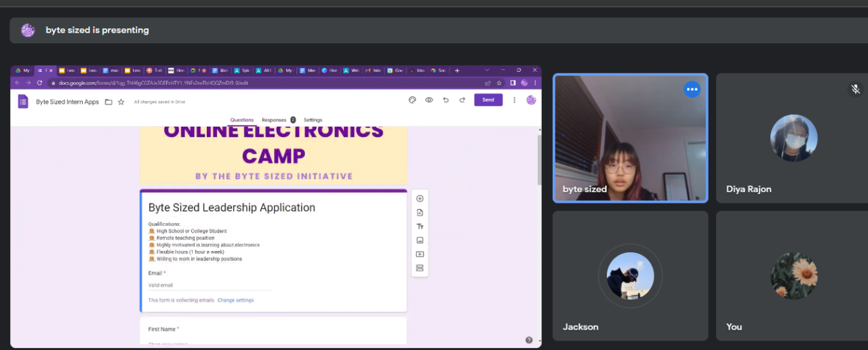
Task: Open options menu on byte sized video tile
Action: (692, 90)
